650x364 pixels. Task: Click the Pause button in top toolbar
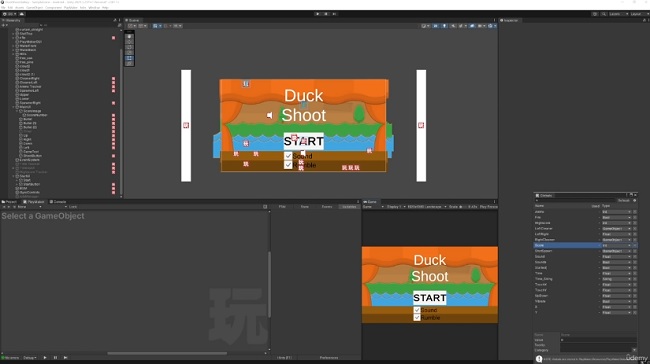326,14
